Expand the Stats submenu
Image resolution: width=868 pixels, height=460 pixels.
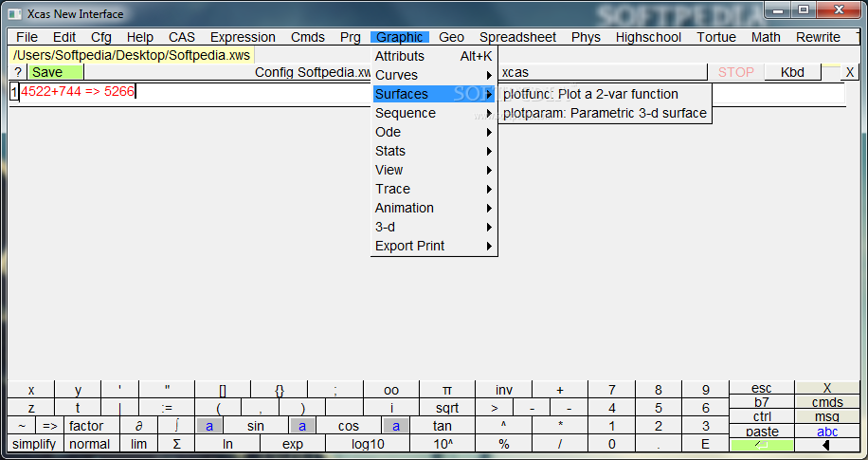(433, 151)
